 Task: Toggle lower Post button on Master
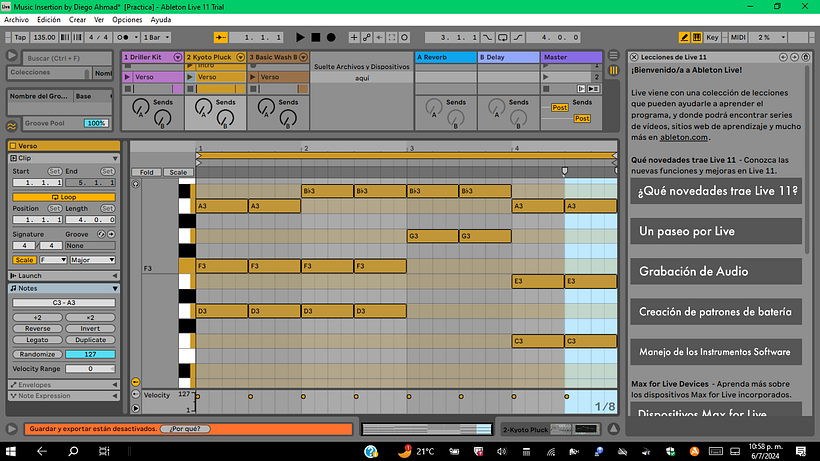pyautogui.click(x=582, y=119)
